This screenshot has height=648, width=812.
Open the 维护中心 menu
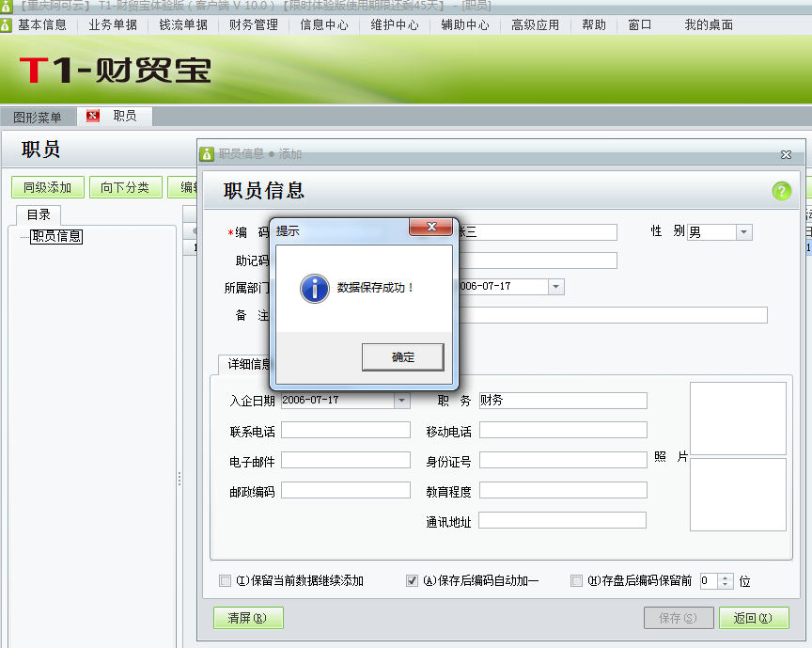pyautogui.click(x=395, y=24)
